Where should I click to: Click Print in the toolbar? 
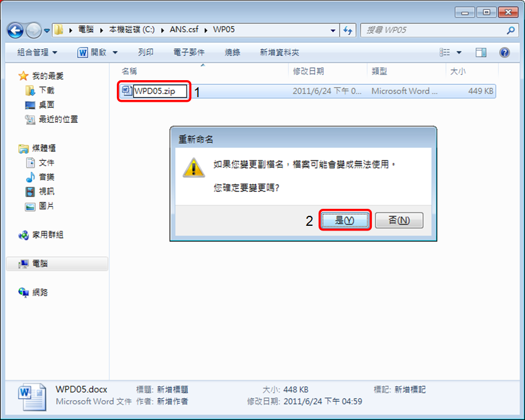point(146,52)
